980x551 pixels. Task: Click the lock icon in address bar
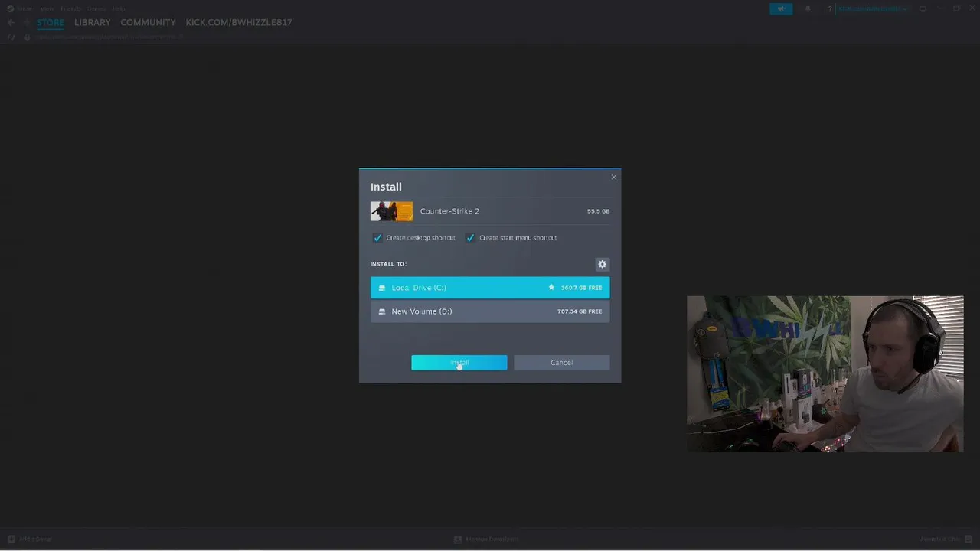click(x=28, y=37)
